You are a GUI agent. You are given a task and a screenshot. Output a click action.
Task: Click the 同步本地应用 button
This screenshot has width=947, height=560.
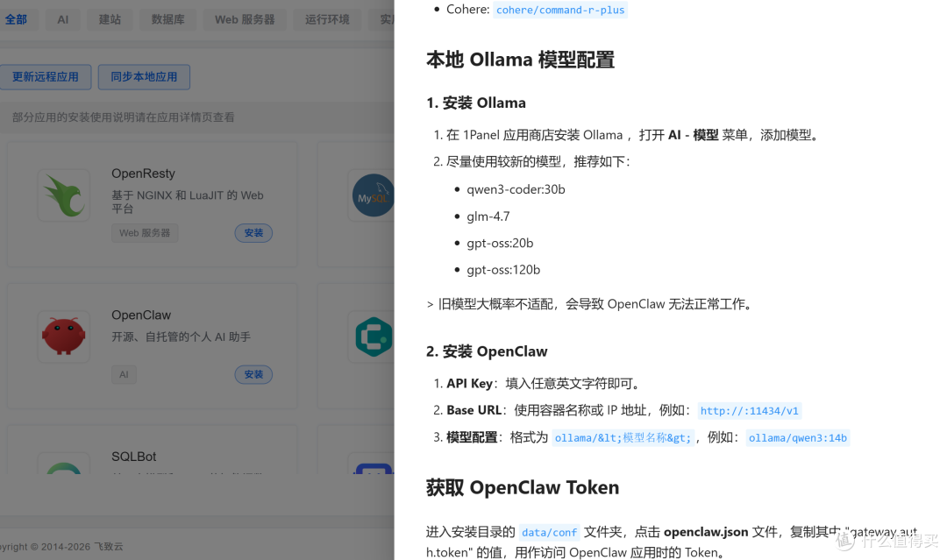click(144, 77)
